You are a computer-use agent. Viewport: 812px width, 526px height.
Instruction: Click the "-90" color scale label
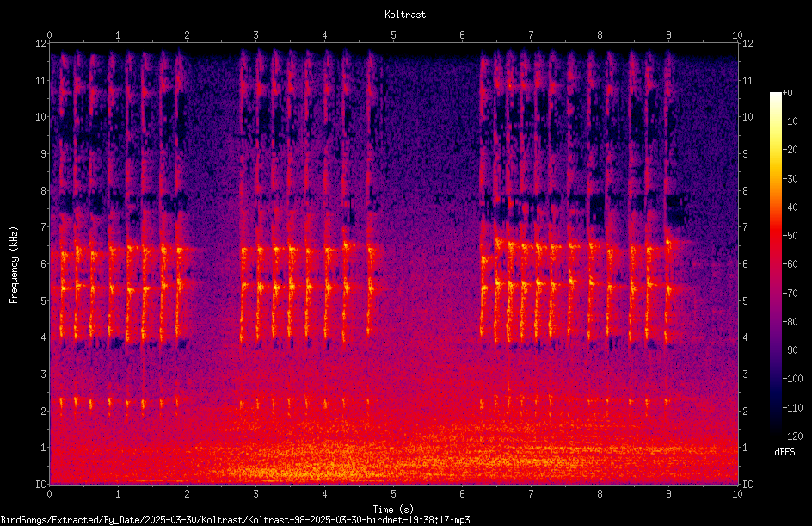[790, 350]
